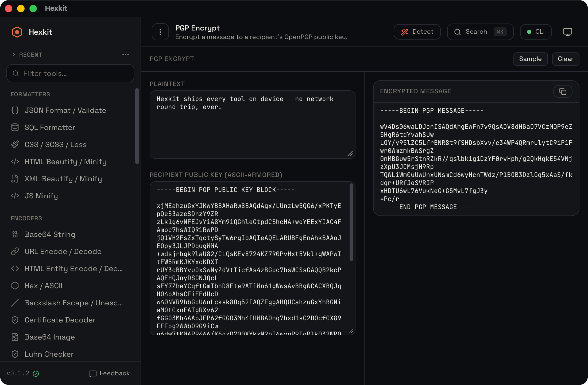Screen dimensions: 588x385
Task: Click the public key field scrollbar
Action: [x=351, y=222]
